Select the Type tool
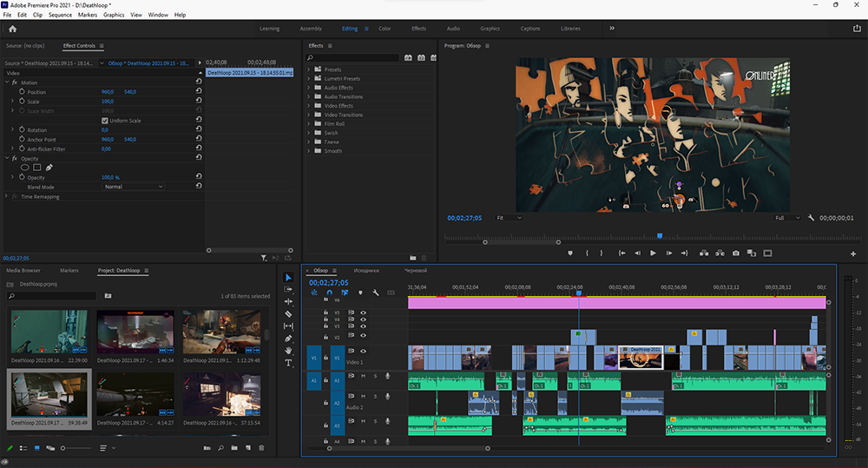The image size is (868, 468). coord(289,363)
